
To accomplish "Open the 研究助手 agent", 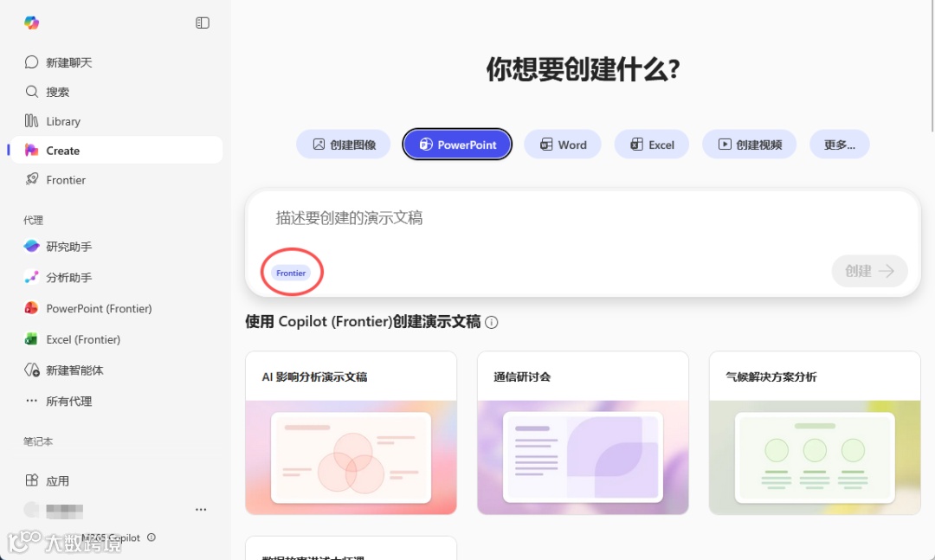I will (116, 247).
